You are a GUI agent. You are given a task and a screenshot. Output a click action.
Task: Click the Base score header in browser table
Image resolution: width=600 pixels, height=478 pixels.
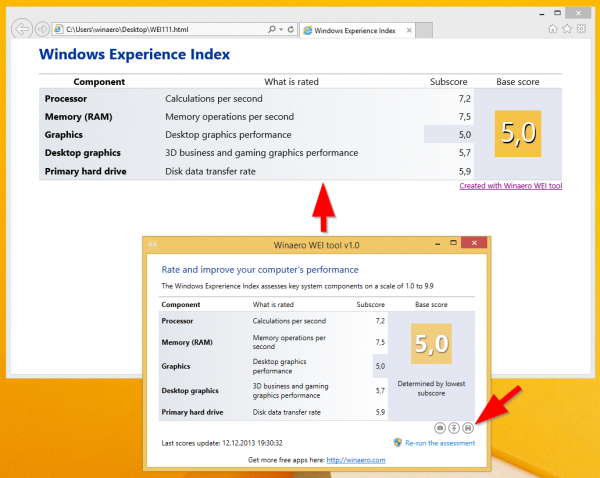(518, 82)
